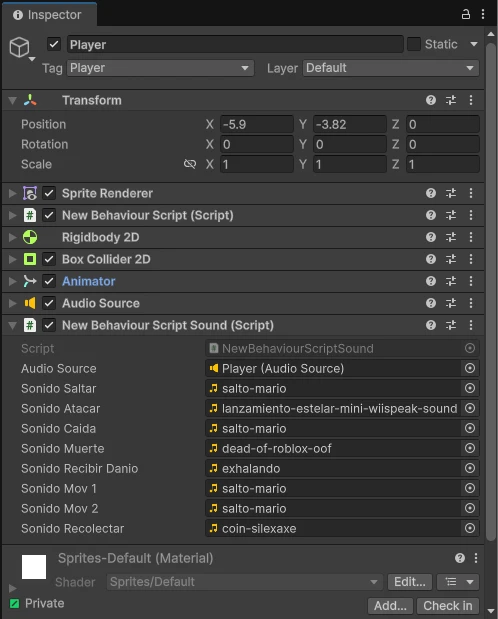Pick object for Sonido Muerte clip

tap(470, 448)
